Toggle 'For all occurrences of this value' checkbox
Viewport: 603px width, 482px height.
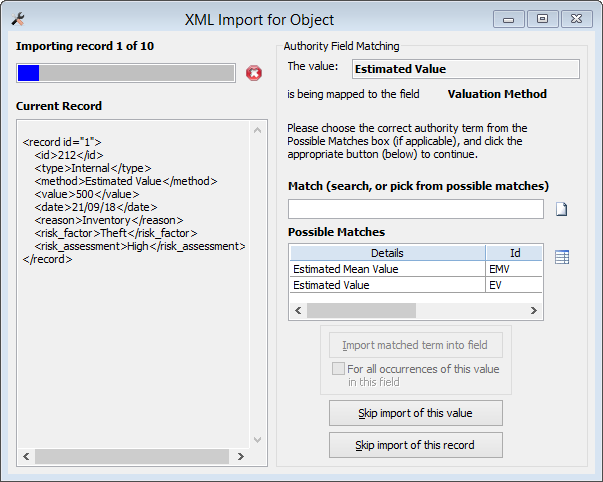pyautogui.click(x=338, y=369)
